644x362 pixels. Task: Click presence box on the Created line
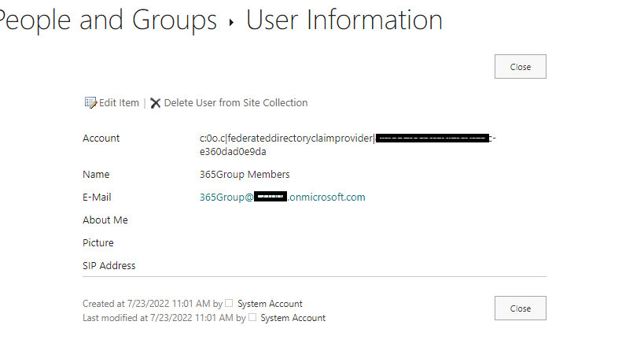[229, 304]
